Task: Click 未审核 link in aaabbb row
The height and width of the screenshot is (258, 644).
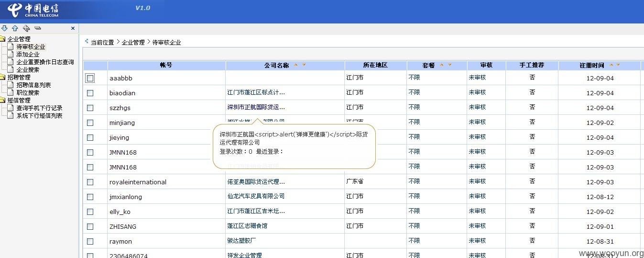Action: tap(477, 78)
